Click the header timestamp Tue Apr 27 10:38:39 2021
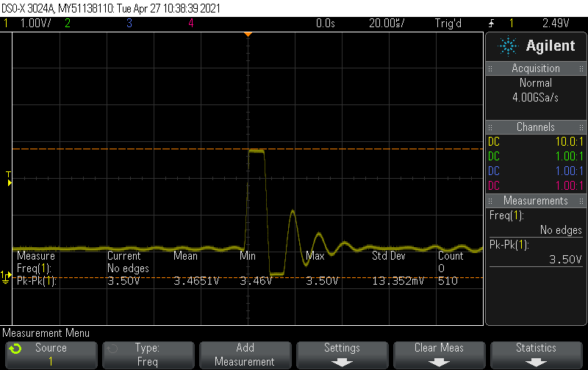 tap(168, 8)
